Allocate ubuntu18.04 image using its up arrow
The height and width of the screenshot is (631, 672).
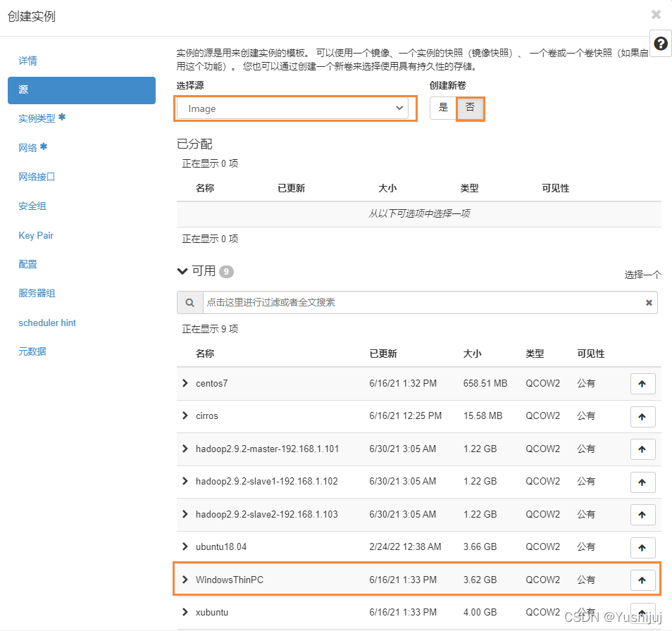tap(642, 547)
